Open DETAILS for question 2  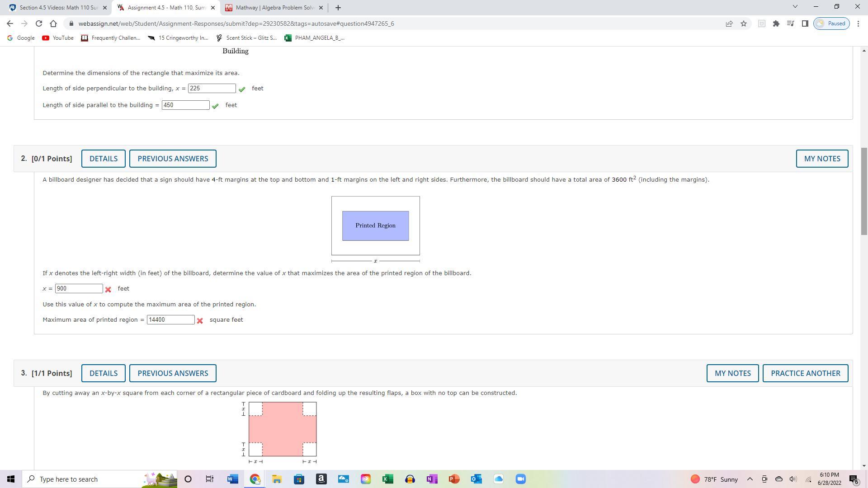[104, 159]
